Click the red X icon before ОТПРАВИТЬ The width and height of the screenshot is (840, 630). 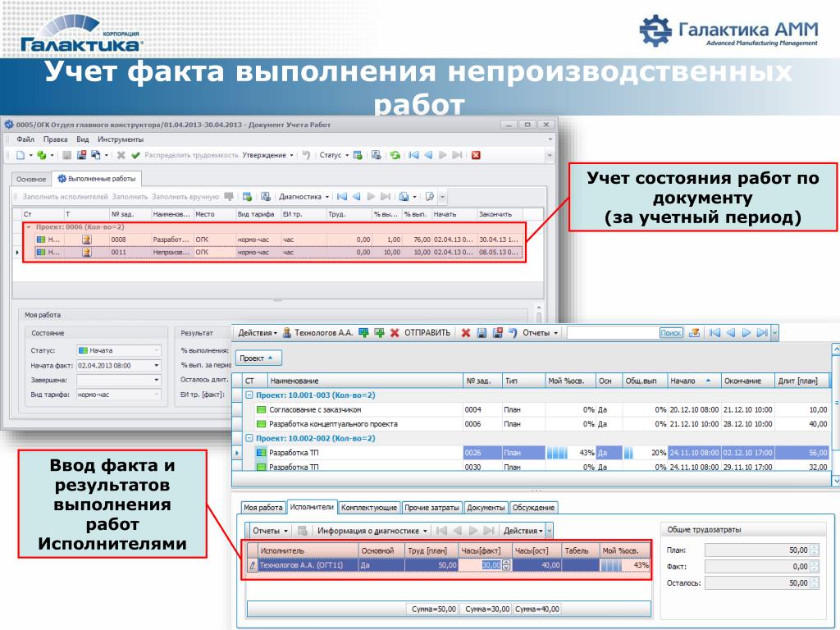tap(395, 333)
